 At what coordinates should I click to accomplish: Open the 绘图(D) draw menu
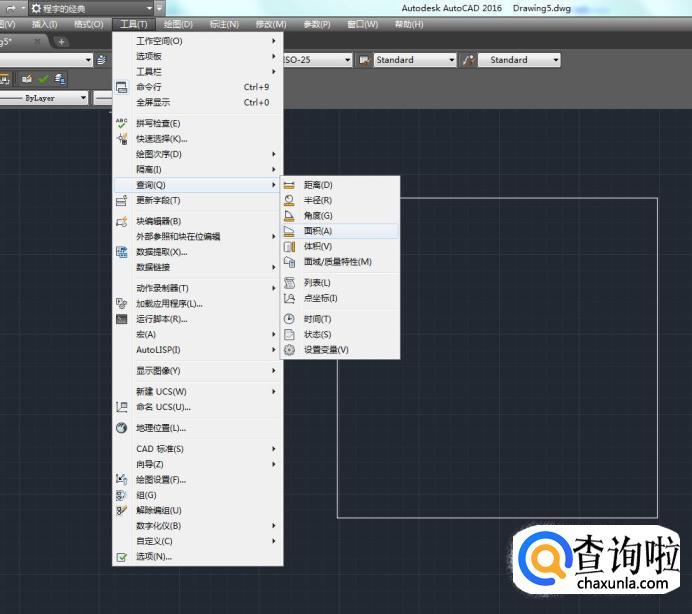pyautogui.click(x=178, y=24)
